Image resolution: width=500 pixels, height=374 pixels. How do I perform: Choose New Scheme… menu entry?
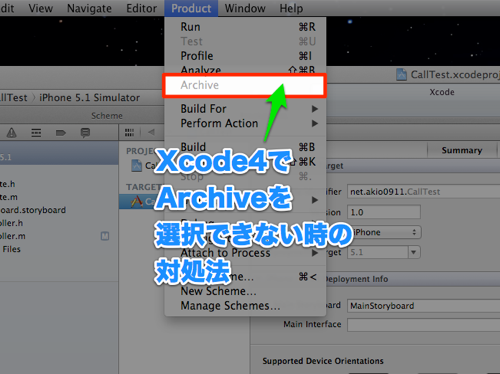coord(245,291)
